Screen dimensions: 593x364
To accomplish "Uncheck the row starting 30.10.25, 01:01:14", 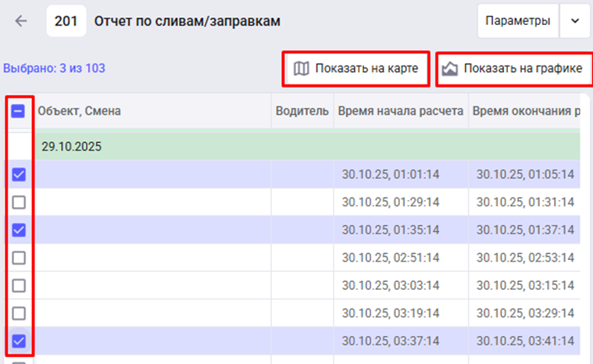I will pos(19,174).
